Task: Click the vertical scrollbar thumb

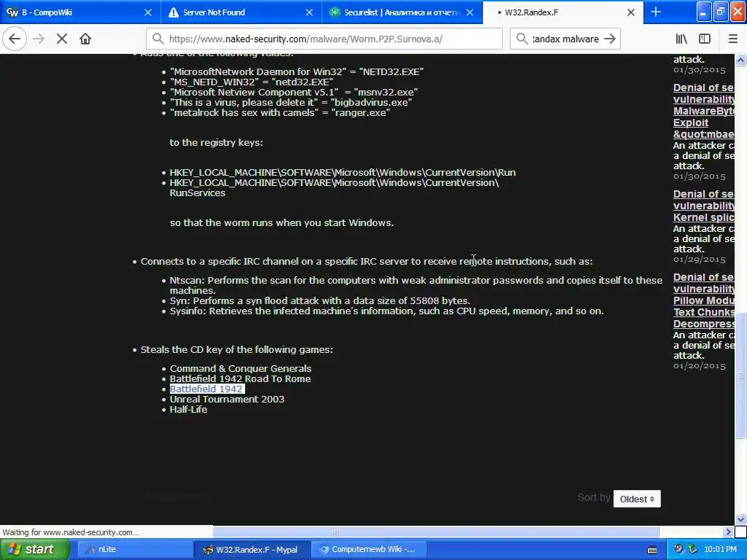Action: (740, 376)
